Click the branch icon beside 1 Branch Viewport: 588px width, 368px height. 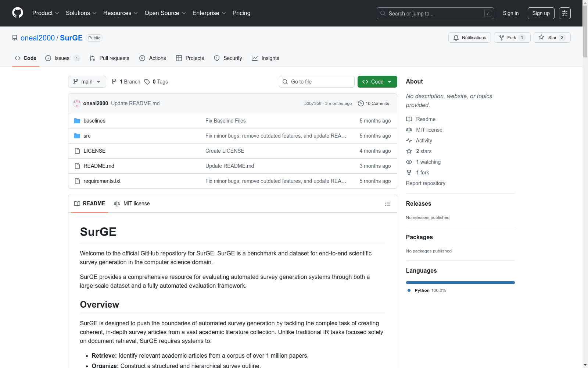[114, 82]
